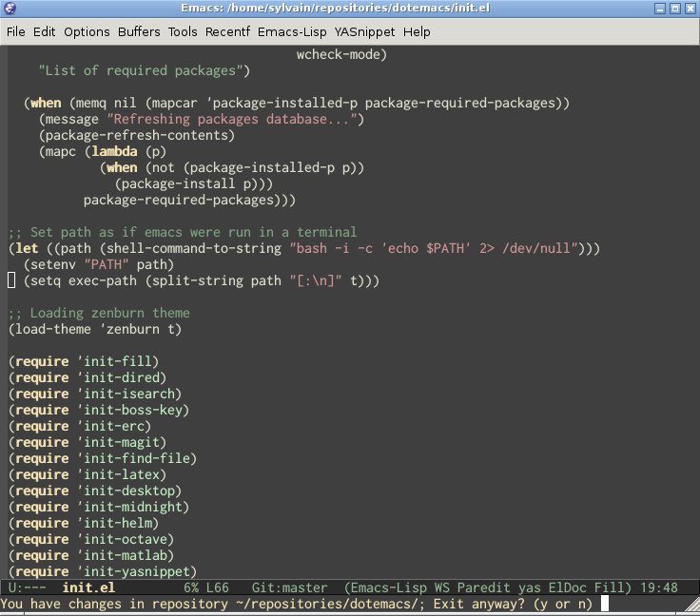Close the Emacs window
The height and width of the screenshot is (616, 700).
pos(690,8)
